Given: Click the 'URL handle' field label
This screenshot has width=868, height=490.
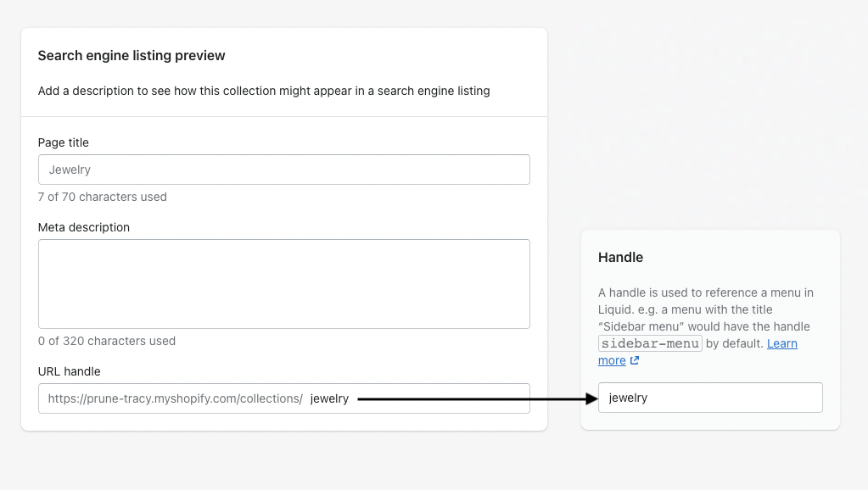Looking at the screenshot, I should [x=70, y=371].
